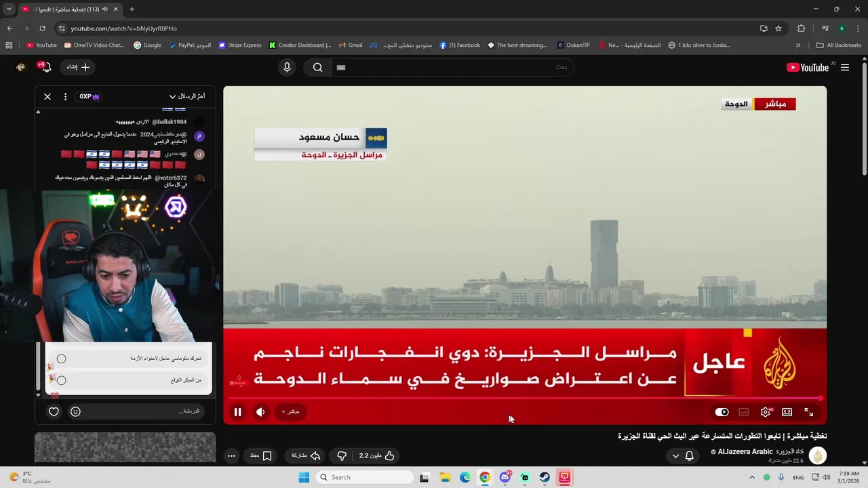Open the Windows Start menu
Viewport: 868px width, 488px height.
[304, 477]
